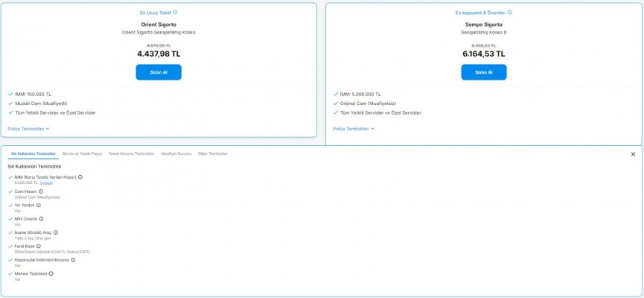Open info icon for İMM coverage
The width and height of the screenshot is (644, 298).
(80, 177)
